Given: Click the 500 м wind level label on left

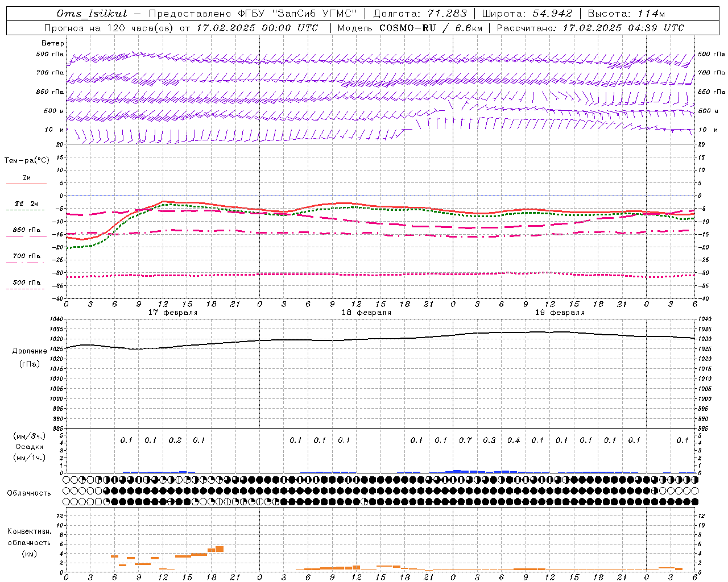Looking at the screenshot, I should coord(54,111).
